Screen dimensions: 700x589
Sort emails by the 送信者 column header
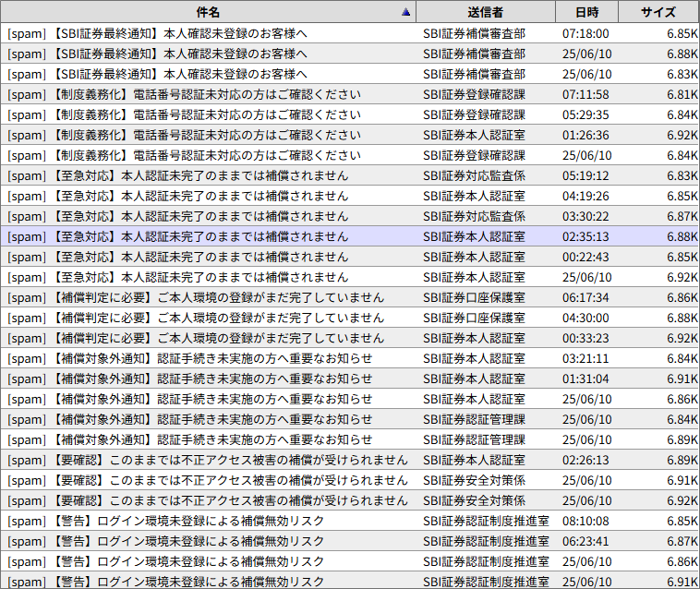pos(486,12)
